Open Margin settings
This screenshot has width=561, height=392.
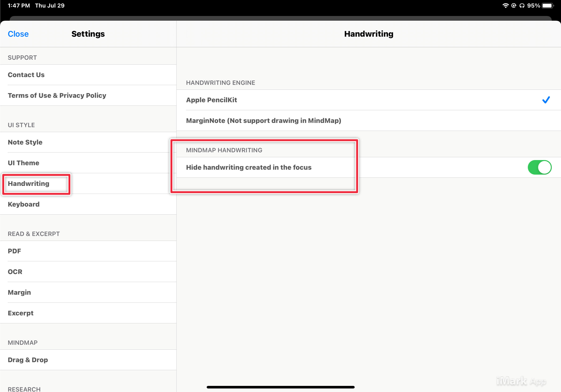[19, 292]
